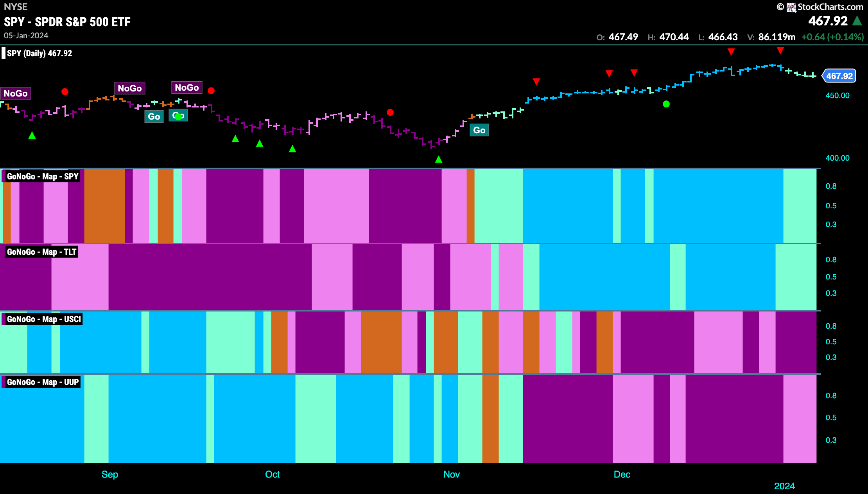Click the Go label just right of the second NoGo
Viewport: 868px width, 494px height.
154,116
